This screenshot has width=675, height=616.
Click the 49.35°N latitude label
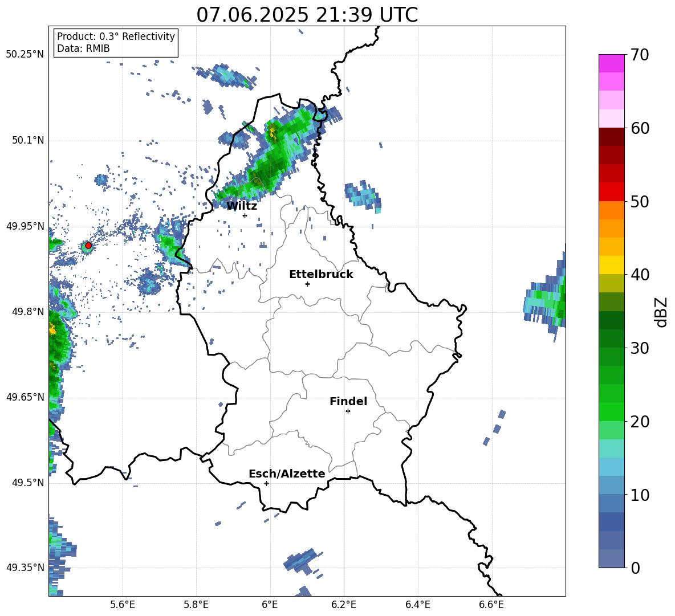coord(25,568)
